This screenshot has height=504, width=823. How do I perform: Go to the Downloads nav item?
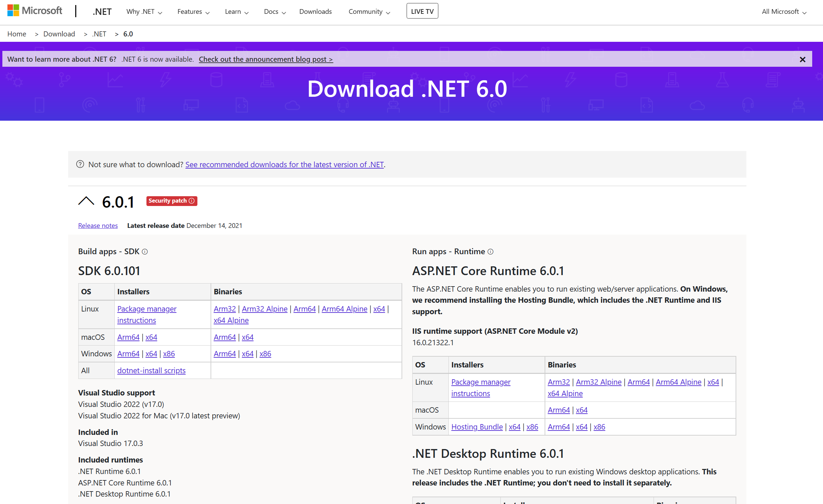[x=315, y=12]
